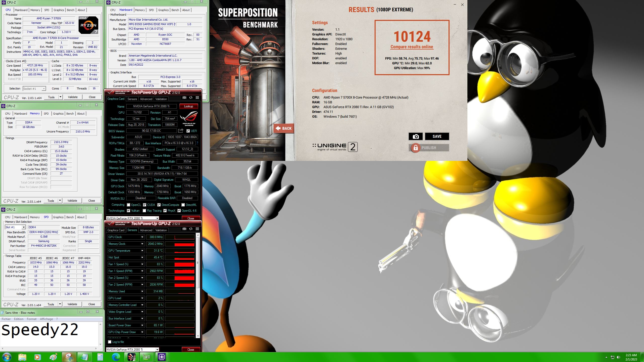Switch to Superposition Benchmark taskbar icon
The height and width of the screenshot is (362, 644).
click(x=131, y=357)
